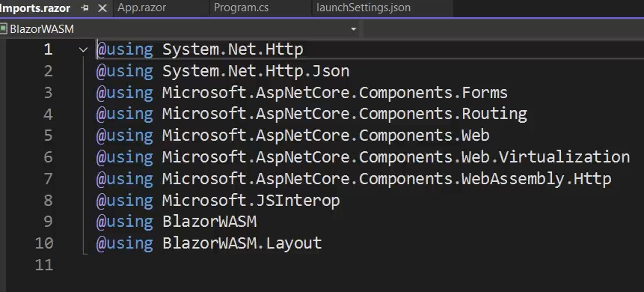Click the Microsoft.JSInterop namespace text
Screen dimensions: 644x292
pos(251,201)
